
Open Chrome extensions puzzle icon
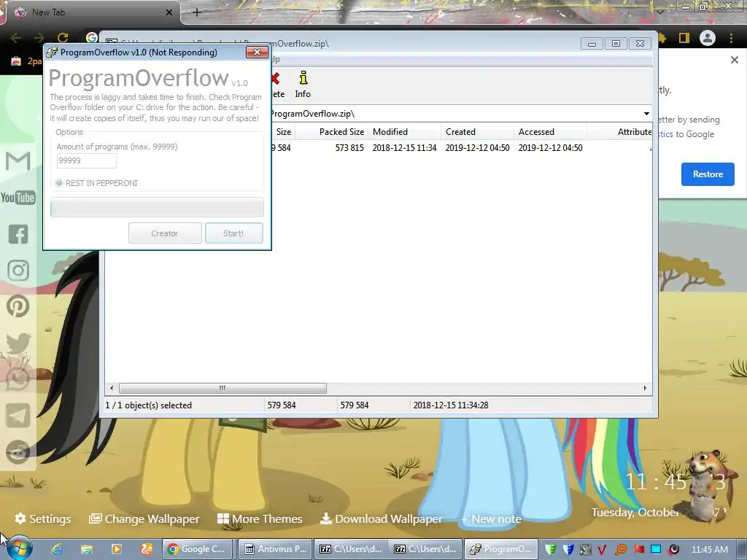662,38
